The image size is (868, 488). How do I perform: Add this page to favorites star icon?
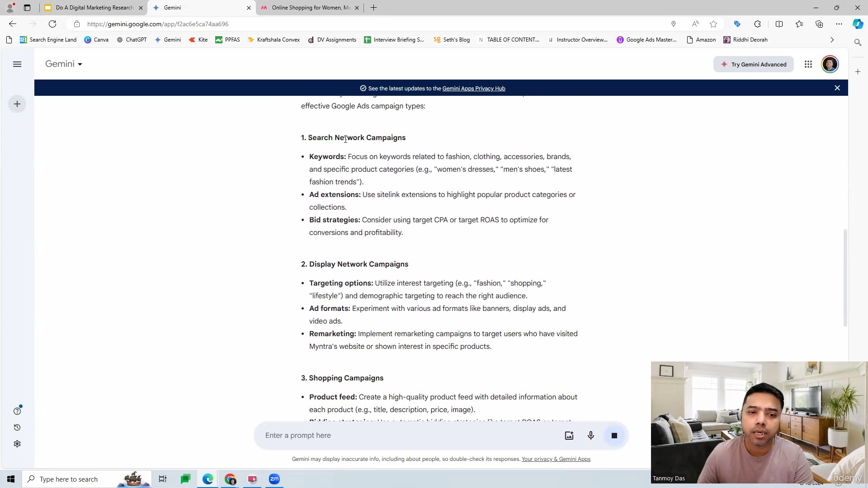click(x=713, y=24)
